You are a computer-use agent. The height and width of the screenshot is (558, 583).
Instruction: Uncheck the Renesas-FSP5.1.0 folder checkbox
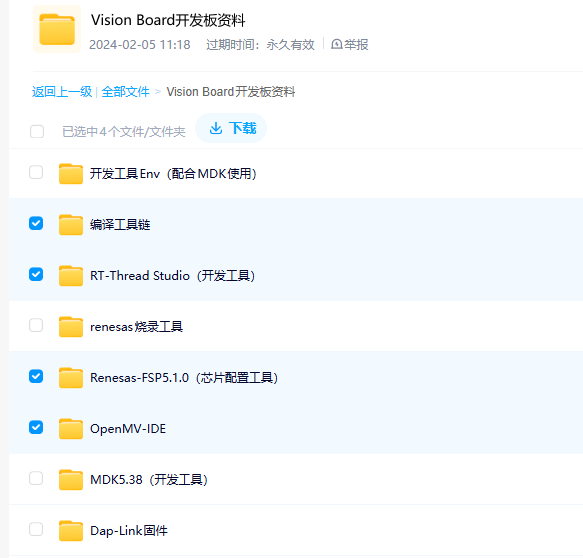(36, 376)
